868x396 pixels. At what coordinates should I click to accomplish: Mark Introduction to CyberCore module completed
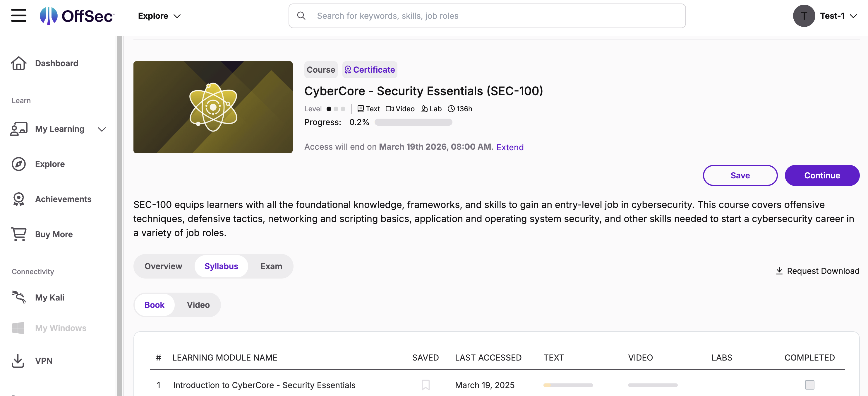click(809, 385)
